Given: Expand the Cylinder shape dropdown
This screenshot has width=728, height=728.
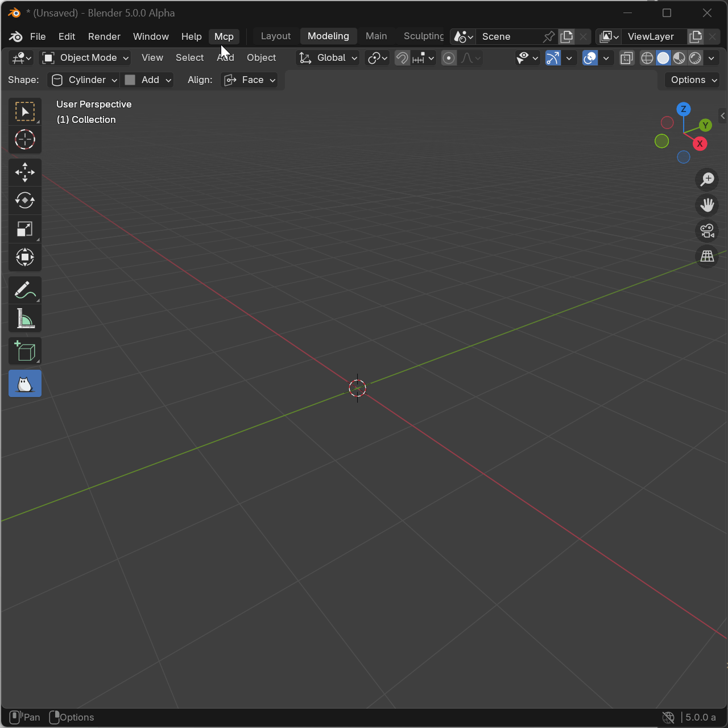Looking at the screenshot, I should point(84,80).
